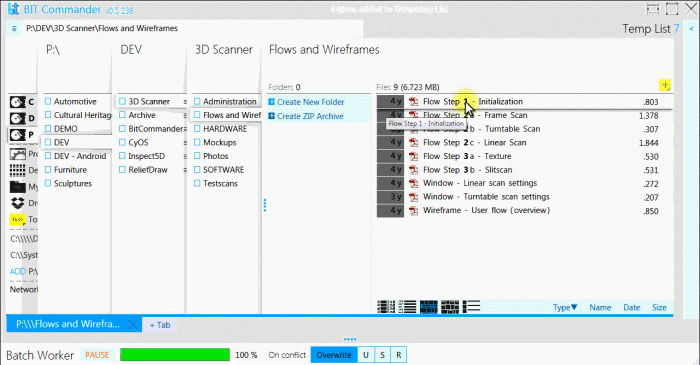The width and height of the screenshot is (700, 365).
Task: Check the Automotive folder checkbox
Action: 48,101
